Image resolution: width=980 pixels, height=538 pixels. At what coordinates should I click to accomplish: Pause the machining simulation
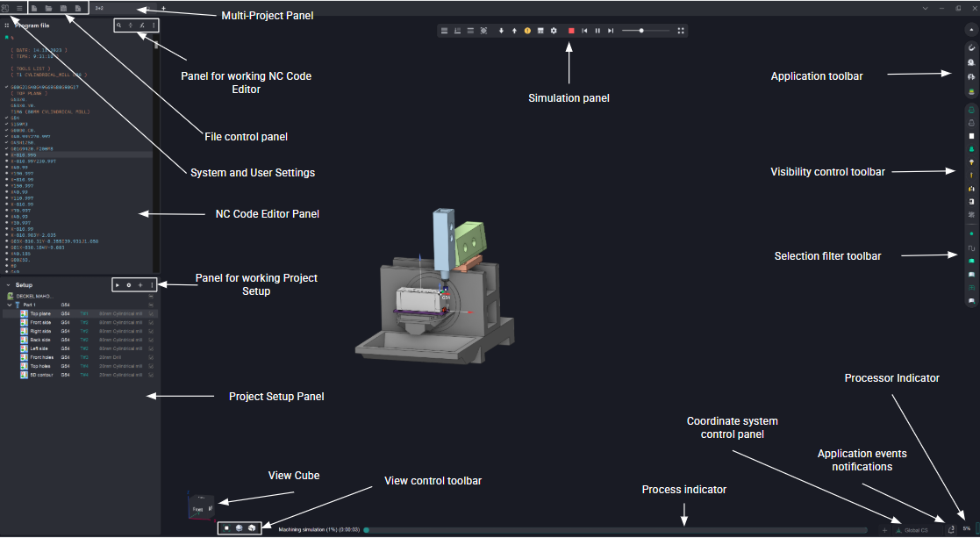pyautogui.click(x=597, y=31)
